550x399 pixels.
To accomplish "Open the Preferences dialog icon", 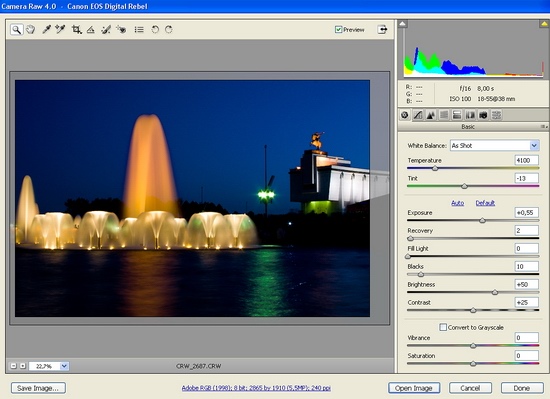I will click(139, 29).
